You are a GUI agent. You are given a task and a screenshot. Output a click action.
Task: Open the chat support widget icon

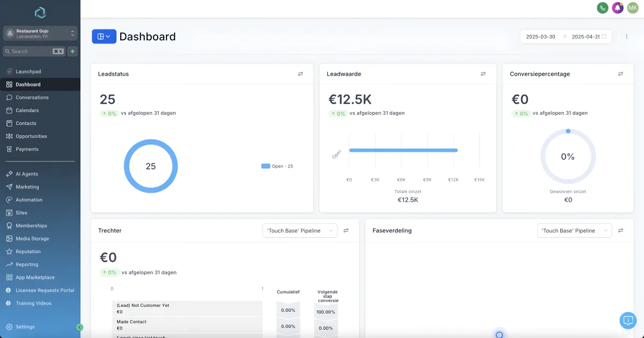pos(628,320)
